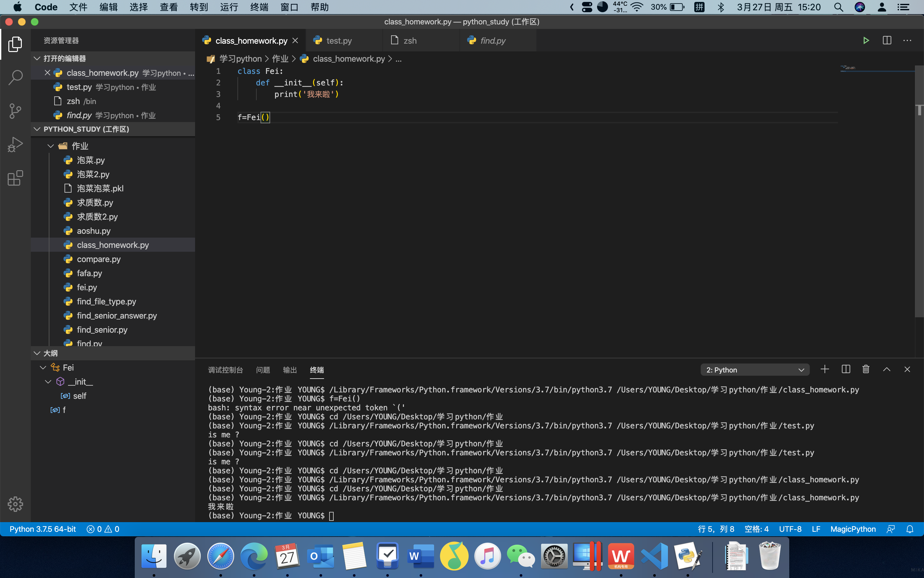This screenshot has width=924, height=578.
Task: Open Spotlight search in menu bar
Action: click(x=838, y=7)
